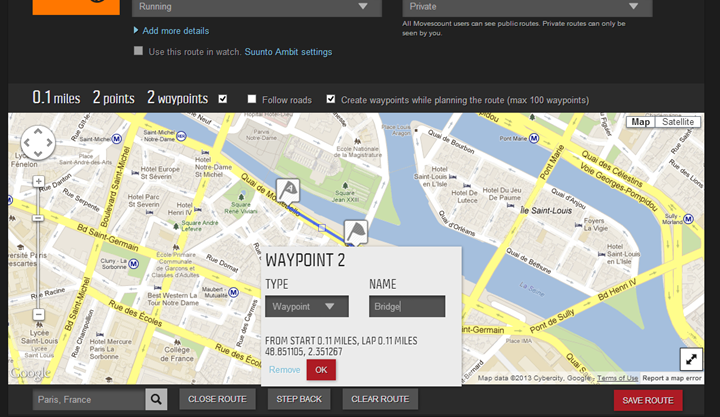Click Remove waypoint link

pos(285,370)
